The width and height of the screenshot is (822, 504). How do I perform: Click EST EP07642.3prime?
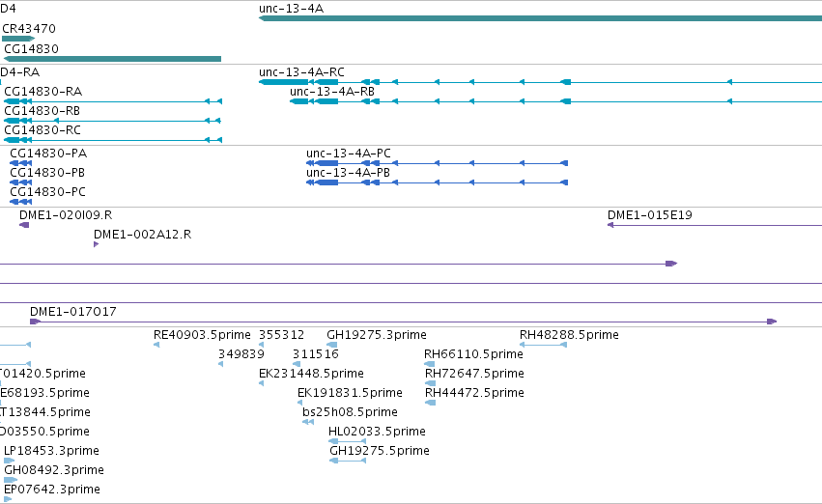click(8, 499)
